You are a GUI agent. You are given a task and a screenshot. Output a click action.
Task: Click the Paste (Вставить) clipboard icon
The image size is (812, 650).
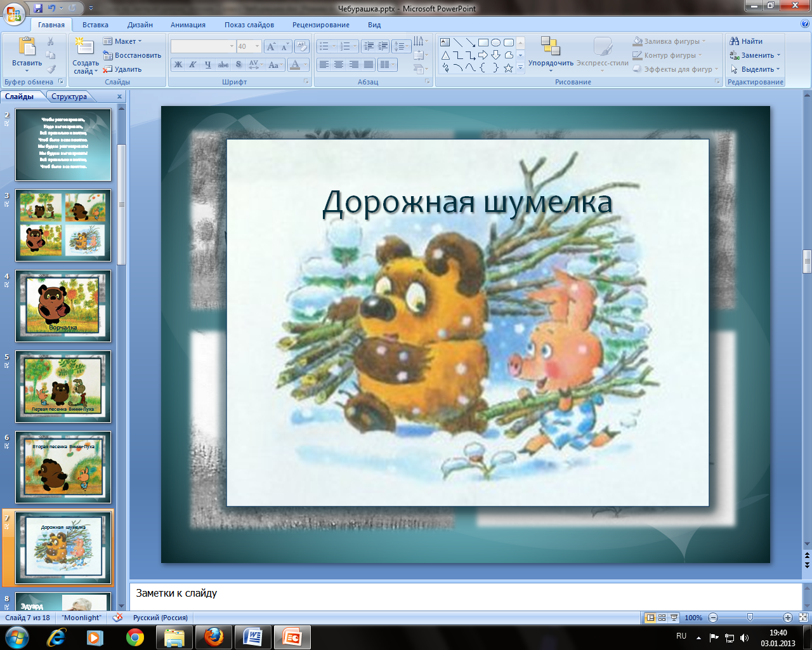click(27, 47)
